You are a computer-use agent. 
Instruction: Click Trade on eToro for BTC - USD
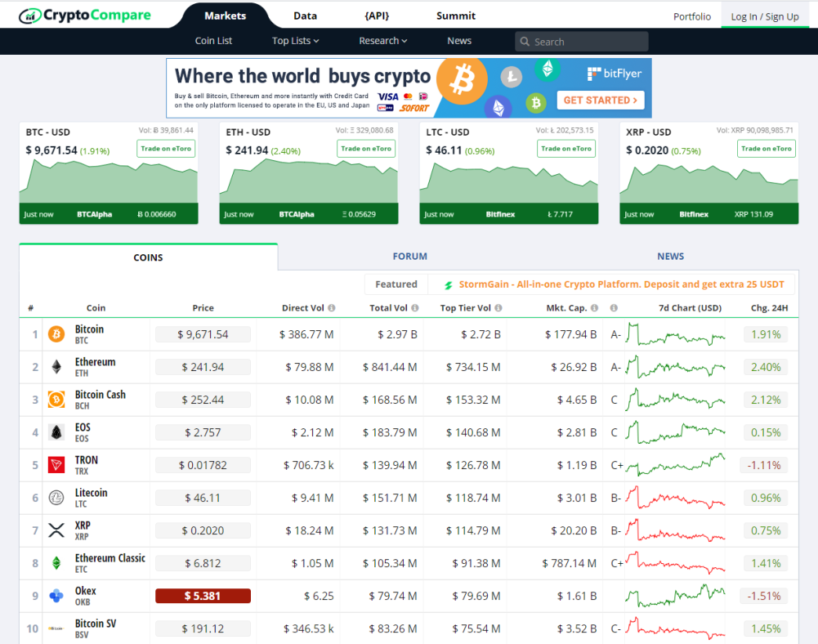[x=166, y=149]
